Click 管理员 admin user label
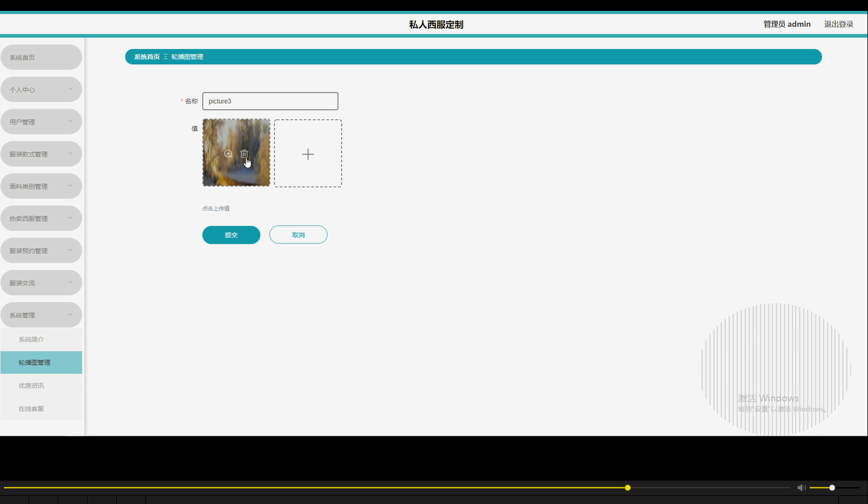This screenshot has width=868, height=504. pyautogui.click(x=787, y=24)
